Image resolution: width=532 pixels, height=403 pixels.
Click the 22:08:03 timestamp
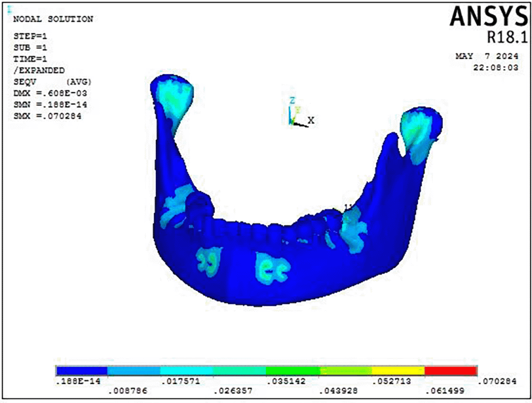495,67
